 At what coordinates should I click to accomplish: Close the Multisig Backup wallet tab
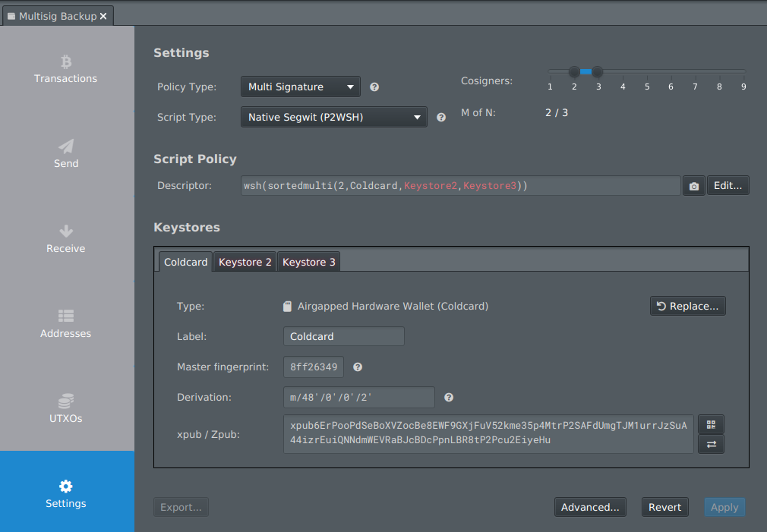103,16
